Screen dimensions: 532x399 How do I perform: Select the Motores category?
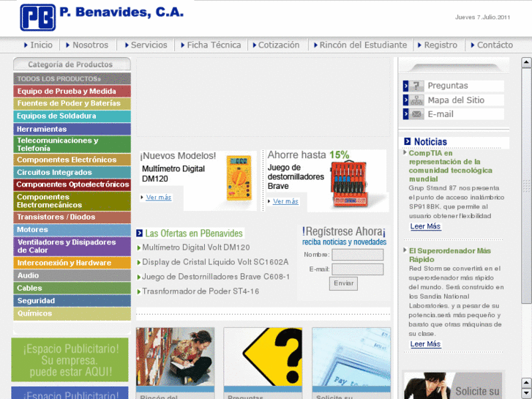pos(72,230)
